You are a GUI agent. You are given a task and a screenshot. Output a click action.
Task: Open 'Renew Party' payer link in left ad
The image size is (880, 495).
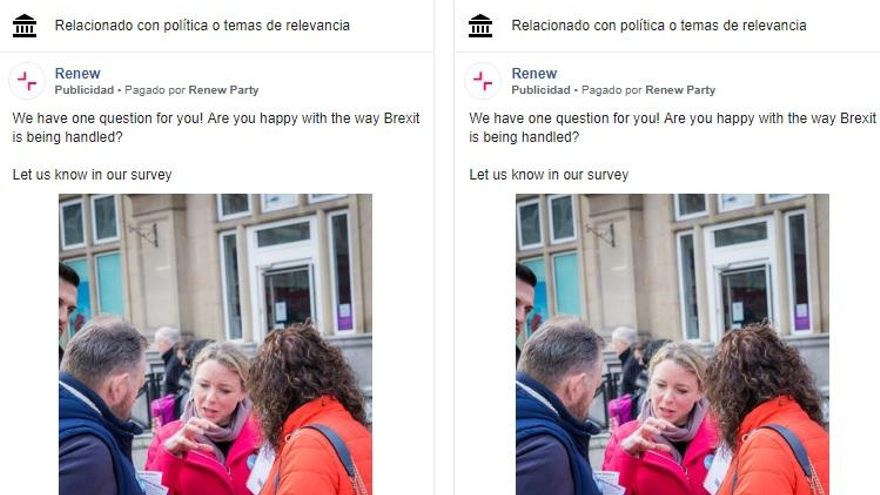pyautogui.click(x=223, y=90)
